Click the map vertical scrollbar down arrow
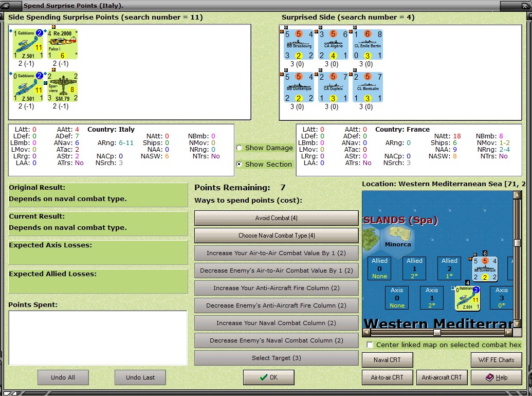The width and height of the screenshot is (532, 396). [517, 324]
